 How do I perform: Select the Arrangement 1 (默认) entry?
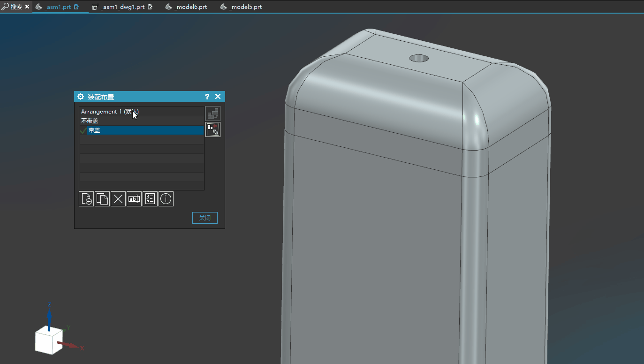tap(109, 112)
